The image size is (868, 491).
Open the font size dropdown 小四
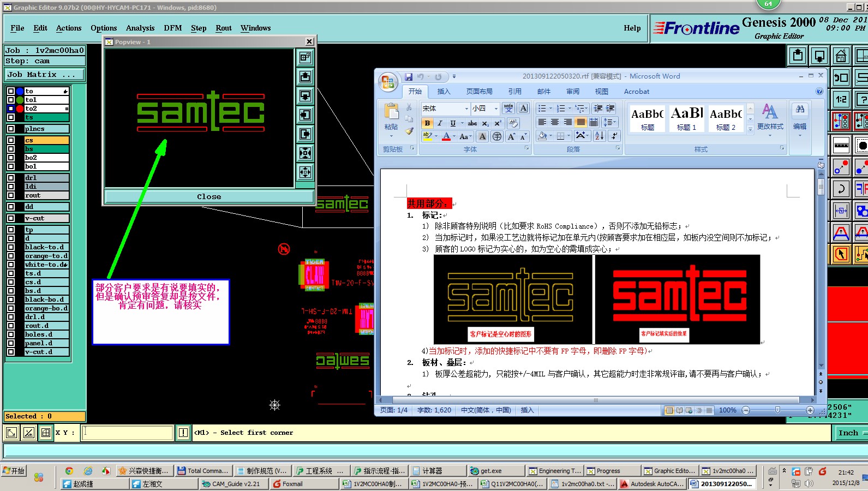point(496,109)
